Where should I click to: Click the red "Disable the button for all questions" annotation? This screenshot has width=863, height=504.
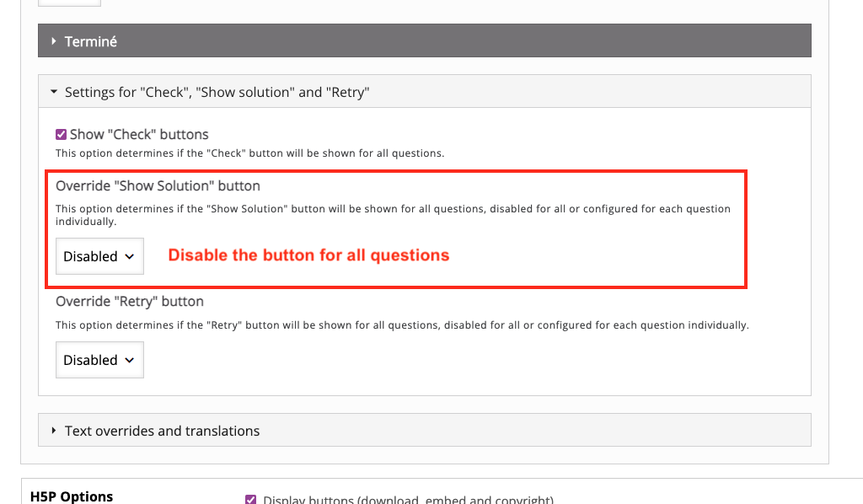coord(308,255)
